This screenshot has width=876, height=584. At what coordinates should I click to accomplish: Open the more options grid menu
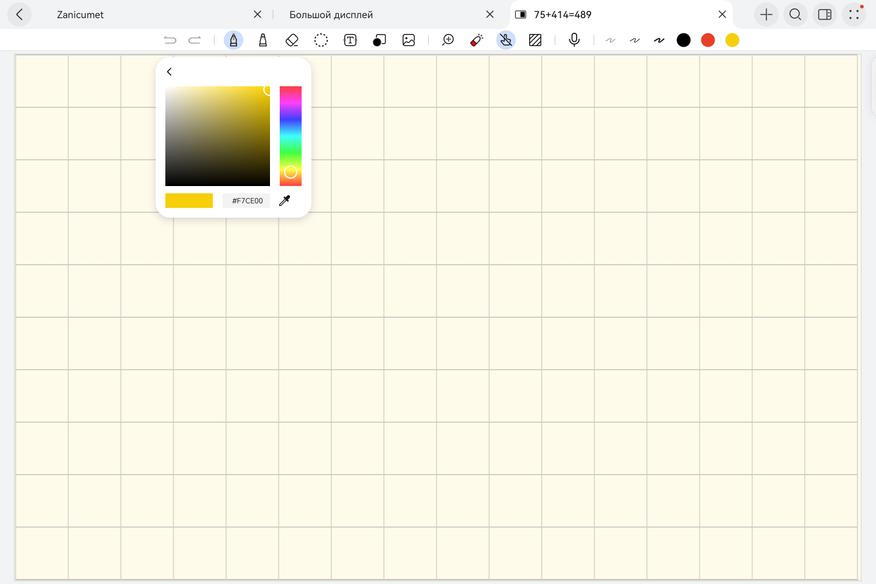pos(854,14)
